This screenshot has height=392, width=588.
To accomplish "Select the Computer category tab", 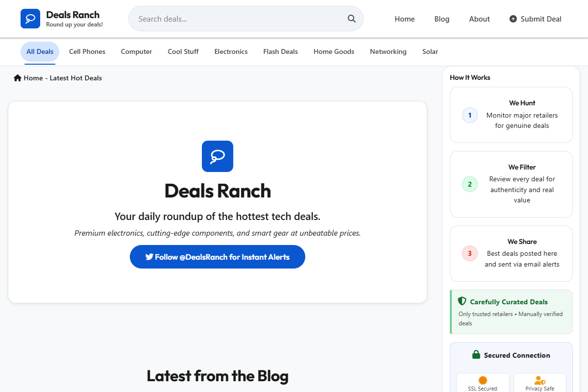I will tap(137, 51).
